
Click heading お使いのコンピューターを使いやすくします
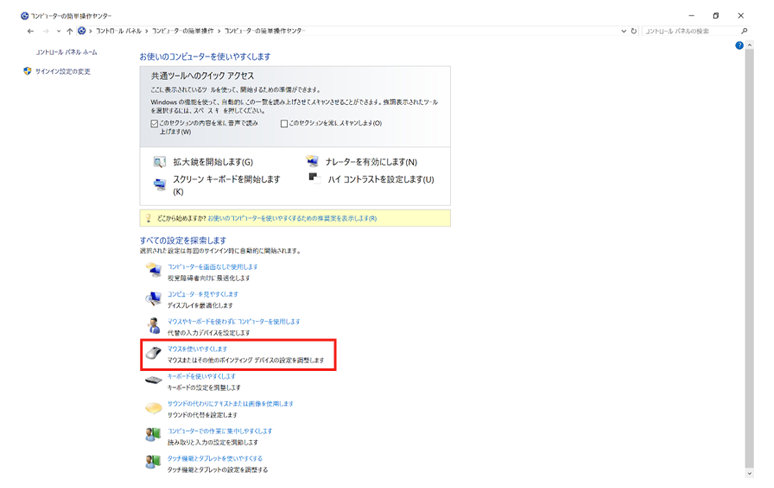(x=205, y=57)
